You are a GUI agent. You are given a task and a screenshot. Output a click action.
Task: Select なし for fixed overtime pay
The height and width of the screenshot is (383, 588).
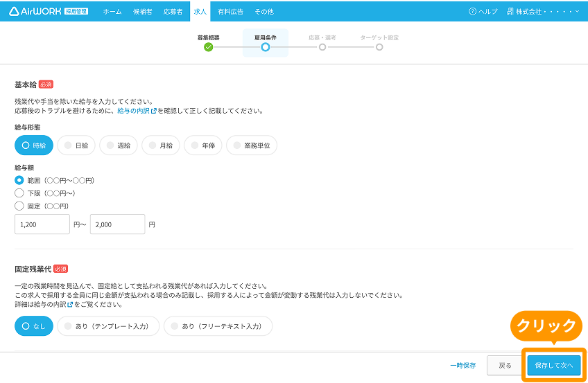click(x=34, y=326)
